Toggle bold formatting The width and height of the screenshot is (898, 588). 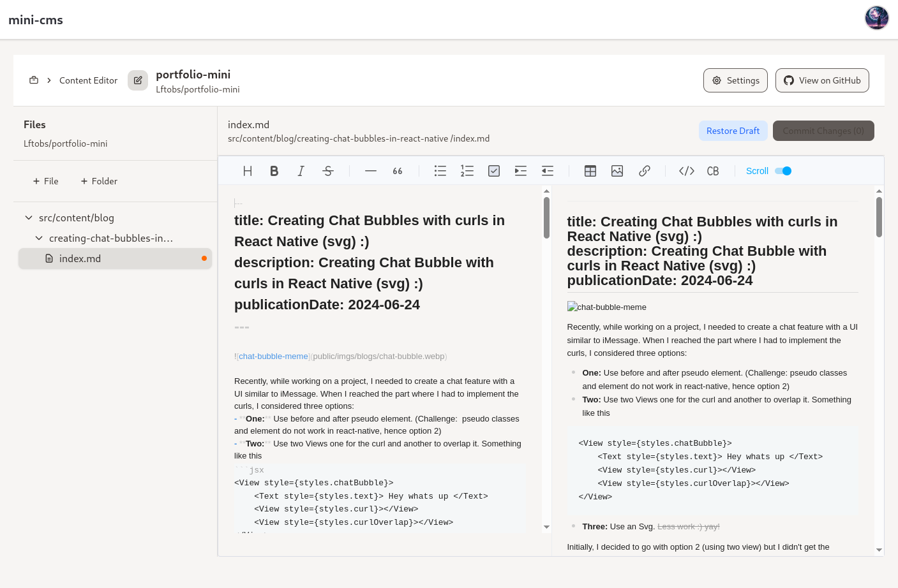[x=274, y=170]
